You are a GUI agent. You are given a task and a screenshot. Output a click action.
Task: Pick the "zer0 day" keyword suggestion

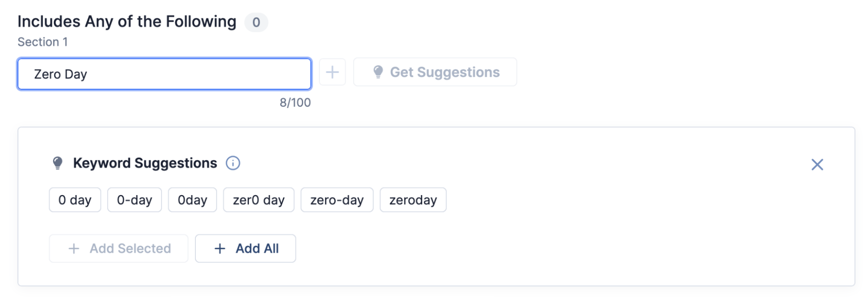pos(259,200)
